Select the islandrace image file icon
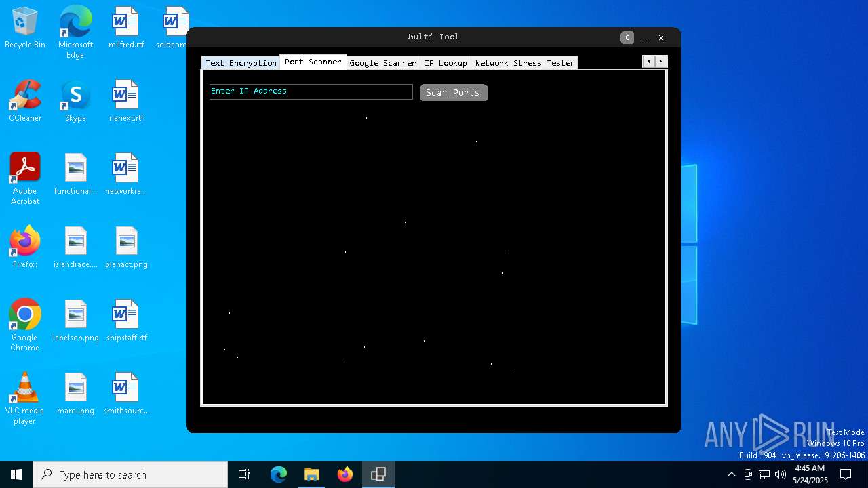This screenshot has width=868, height=488. point(75,248)
